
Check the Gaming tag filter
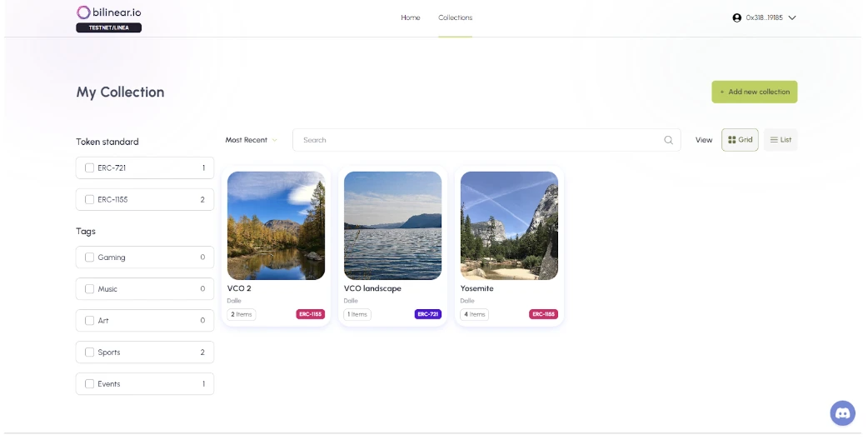(x=89, y=257)
